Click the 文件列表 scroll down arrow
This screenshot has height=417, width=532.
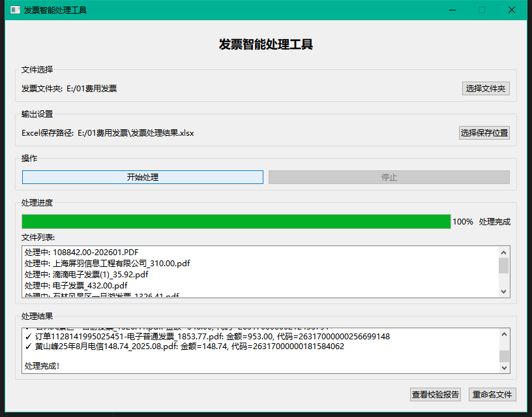pos(503,292)
